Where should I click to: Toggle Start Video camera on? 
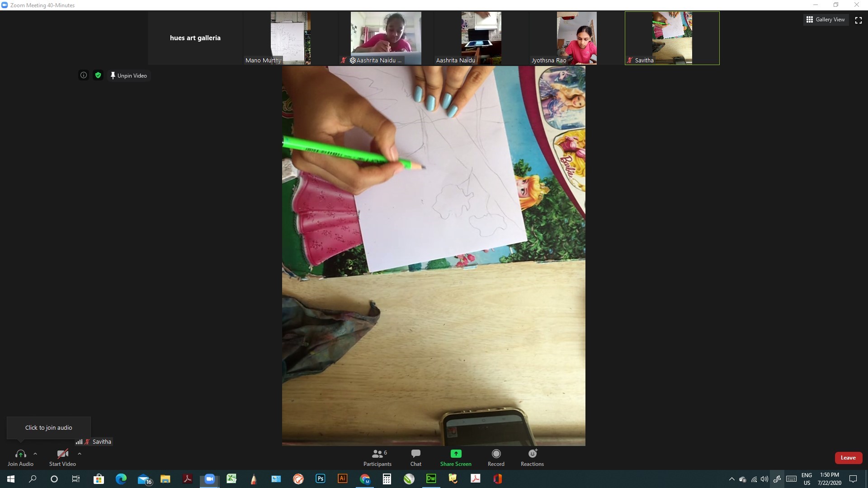pos(62,457)
